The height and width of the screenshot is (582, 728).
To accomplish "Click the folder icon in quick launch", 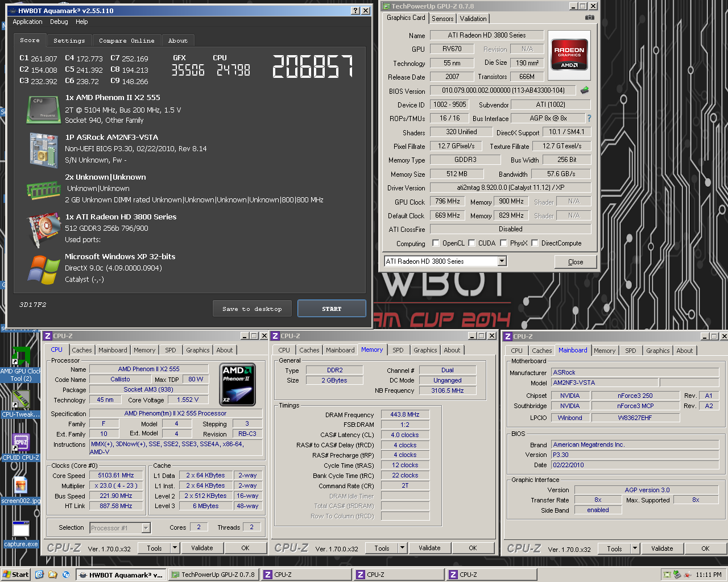I will [52, 575].
